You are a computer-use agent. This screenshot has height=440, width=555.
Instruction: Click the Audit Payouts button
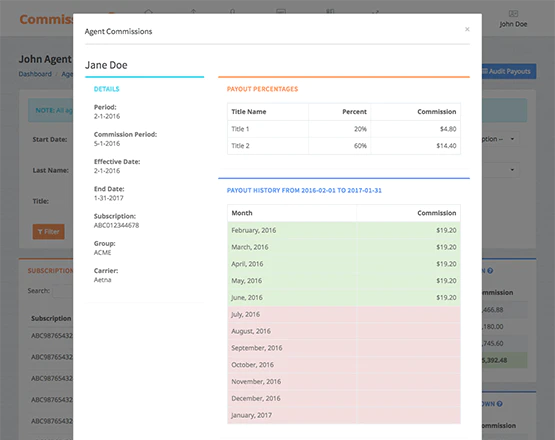508,72
